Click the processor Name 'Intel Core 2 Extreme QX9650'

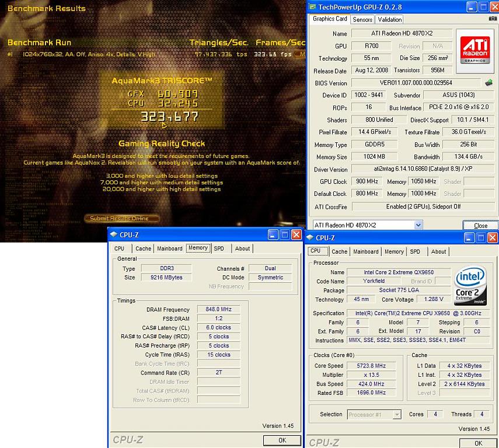399,272
